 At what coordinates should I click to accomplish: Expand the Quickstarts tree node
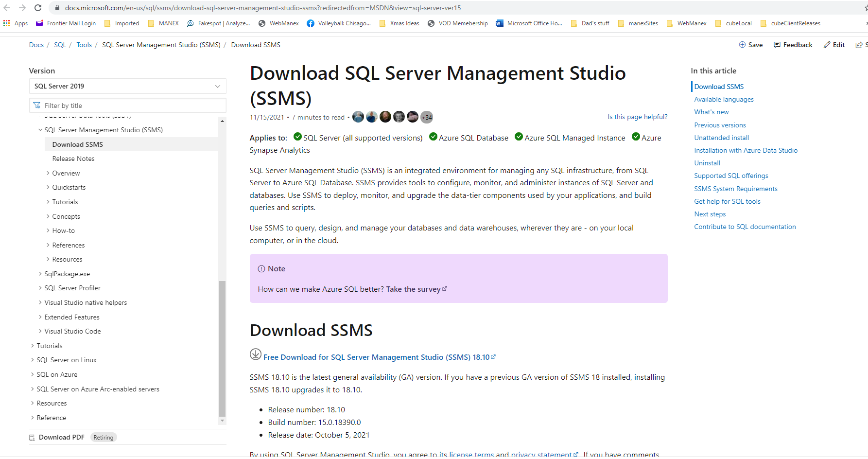tap(48, 187)
